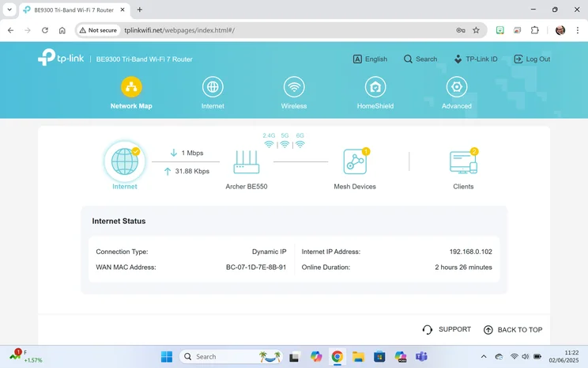Click the 6G Wi-Fi band icon

pos(300,145)
